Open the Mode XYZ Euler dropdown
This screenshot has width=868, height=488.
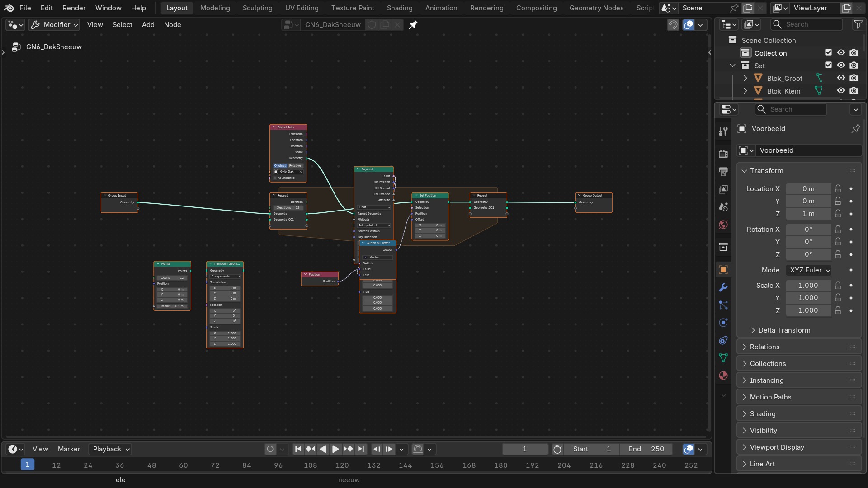(809, 270)
